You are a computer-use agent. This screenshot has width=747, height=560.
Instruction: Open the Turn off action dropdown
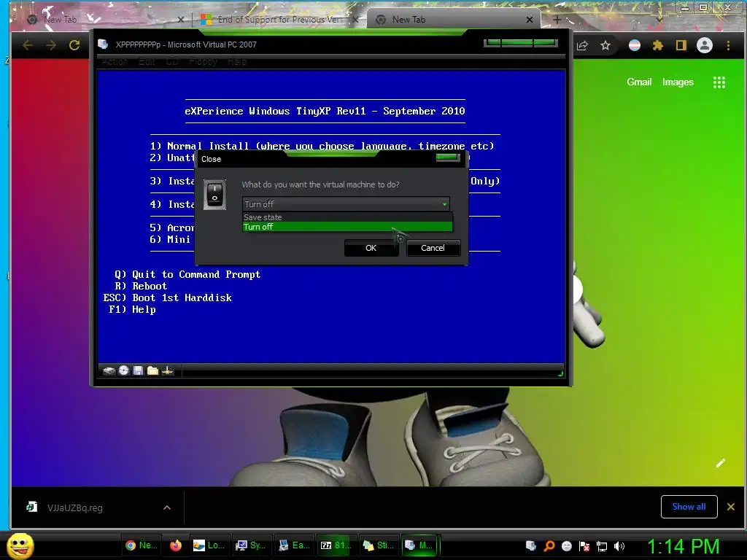pyautogui.click(x=346, y=204)
